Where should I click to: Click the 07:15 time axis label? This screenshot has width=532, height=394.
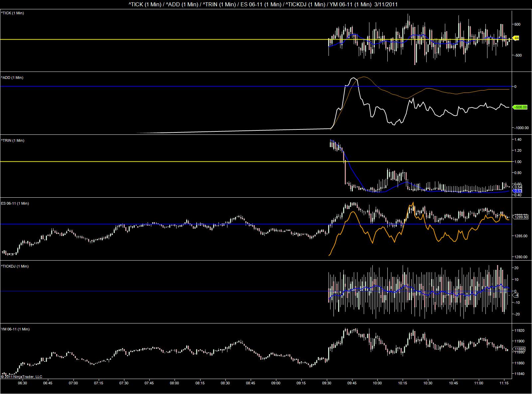tap(98, 383)
